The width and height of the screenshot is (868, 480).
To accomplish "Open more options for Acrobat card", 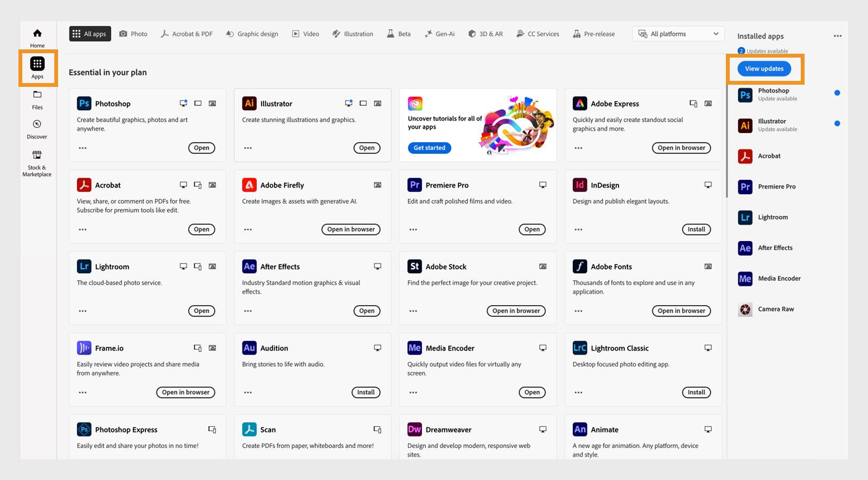I will pyautogui.click(x=82, y=229).
